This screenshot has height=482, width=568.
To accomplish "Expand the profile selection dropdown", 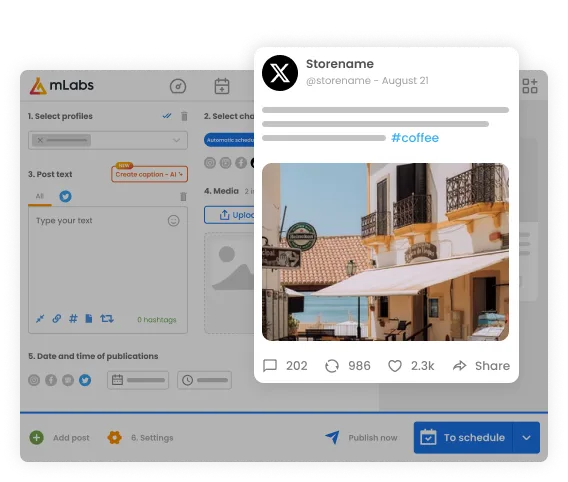I will coord(176,140).
